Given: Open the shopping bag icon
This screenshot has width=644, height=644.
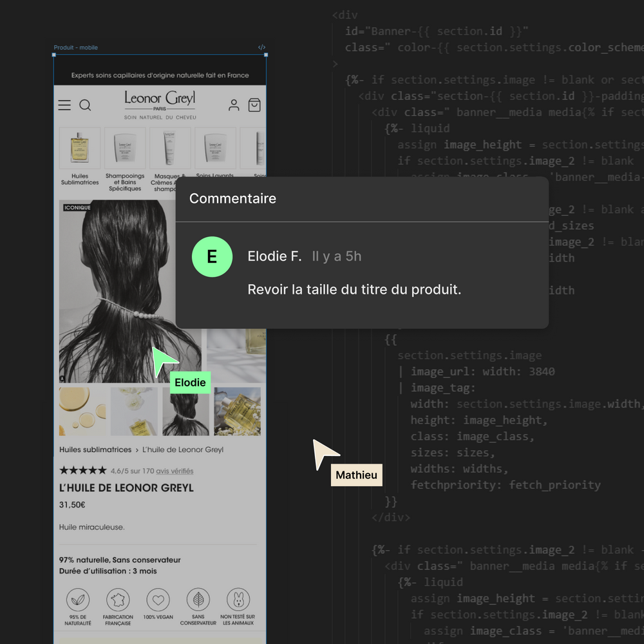Looking at the screenshot, I should click(x=254, y=105).
